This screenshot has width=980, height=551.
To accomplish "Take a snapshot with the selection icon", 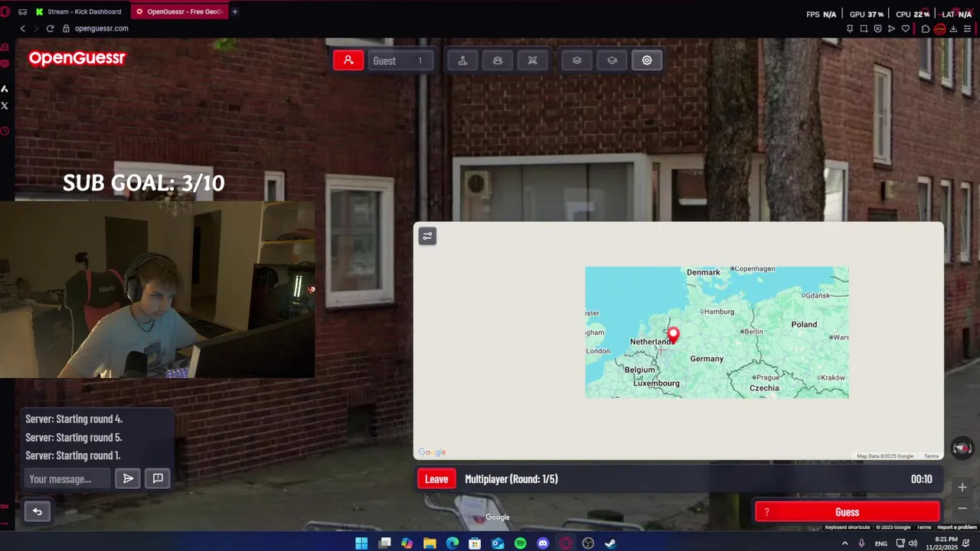I will point(864,28).
